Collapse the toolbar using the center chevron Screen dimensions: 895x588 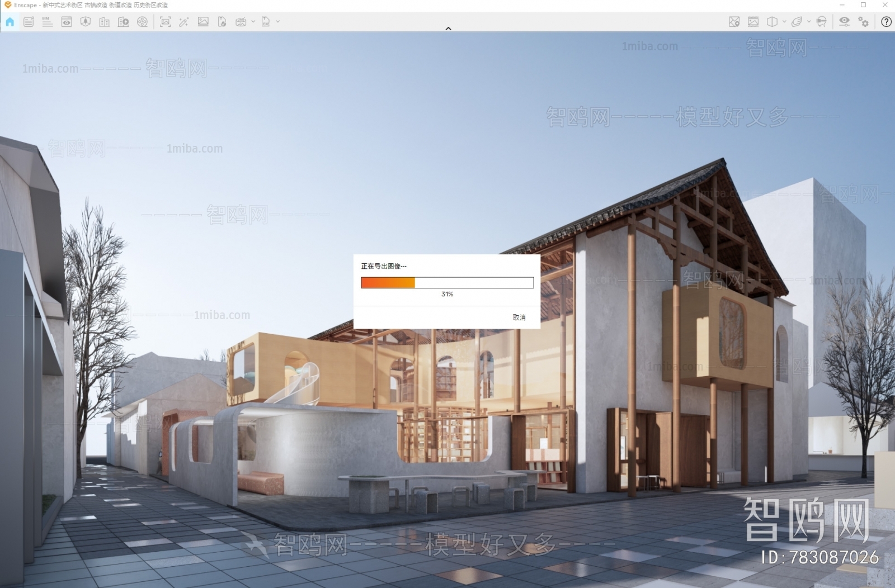447,28
